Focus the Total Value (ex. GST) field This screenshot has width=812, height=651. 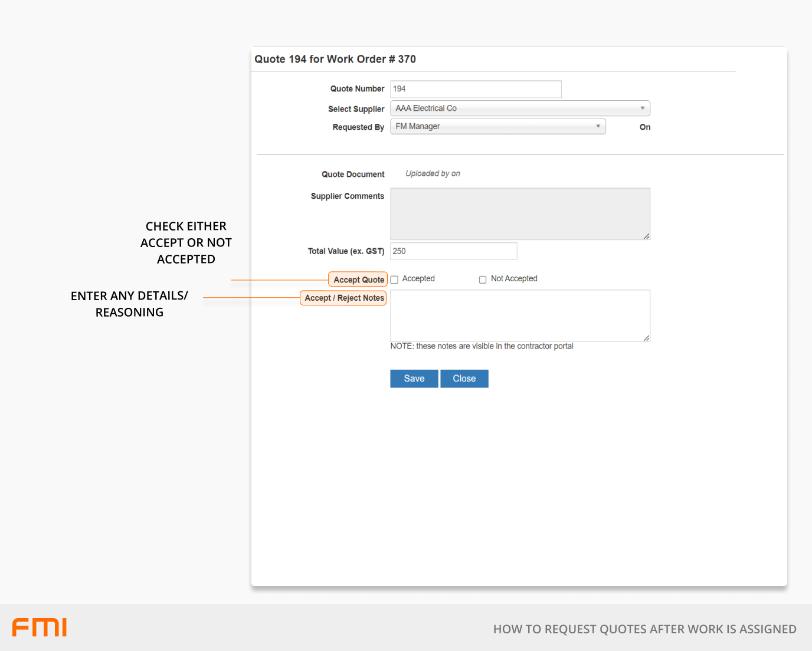[x=453, y=251]
